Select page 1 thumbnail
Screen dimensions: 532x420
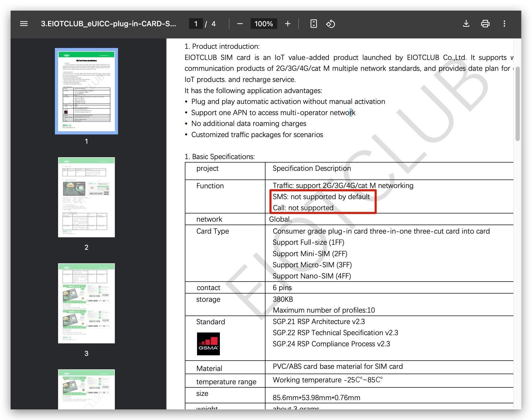point(86,91)
